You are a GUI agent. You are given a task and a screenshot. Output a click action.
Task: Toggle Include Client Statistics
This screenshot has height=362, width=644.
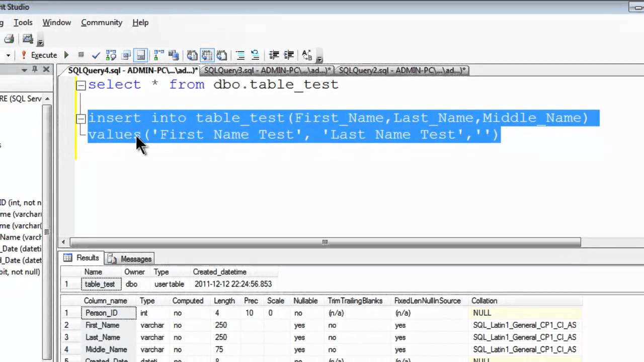tap(174, 55)
